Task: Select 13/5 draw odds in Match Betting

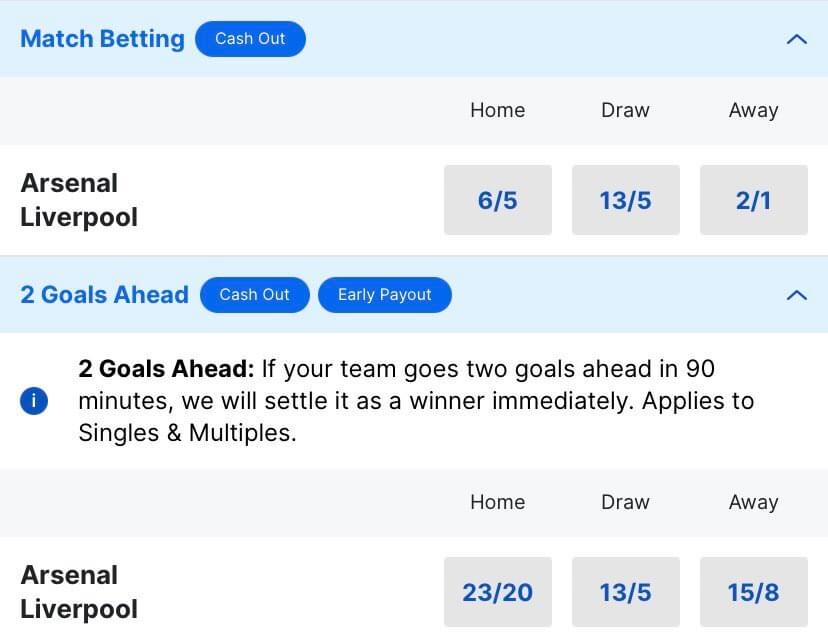Action: pos(626,200)
